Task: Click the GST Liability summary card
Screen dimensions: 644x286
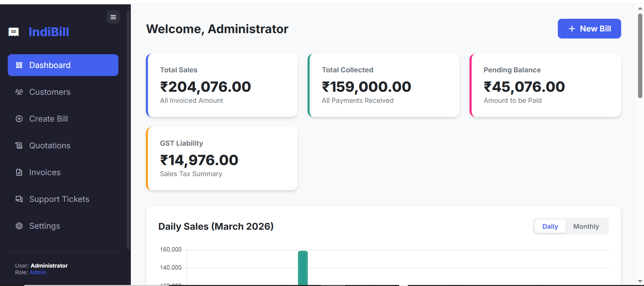Action: [x=222, y=158]
